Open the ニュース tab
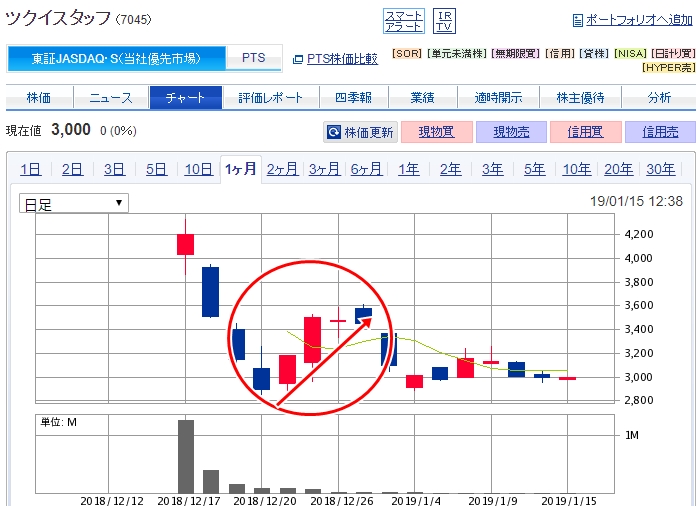This screenshot has width=698, height=506. (110, 97)
